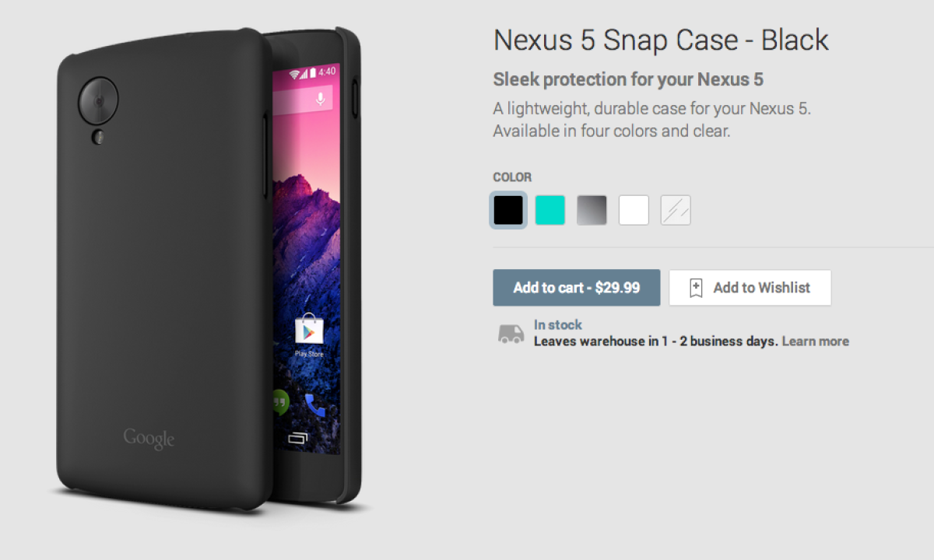Click the Add to Wishlist button

(x=750, y=288)
